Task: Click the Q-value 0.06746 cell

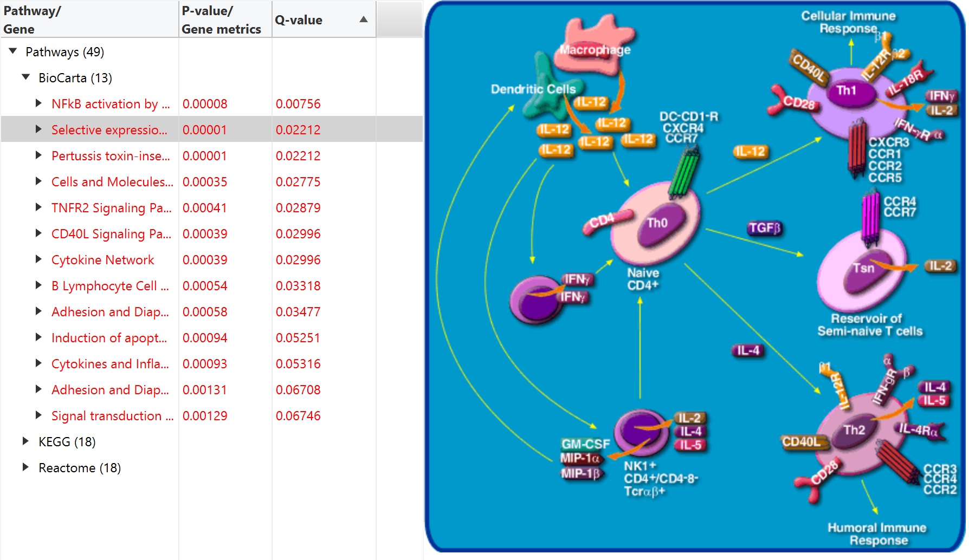Action: click(298, 415)
